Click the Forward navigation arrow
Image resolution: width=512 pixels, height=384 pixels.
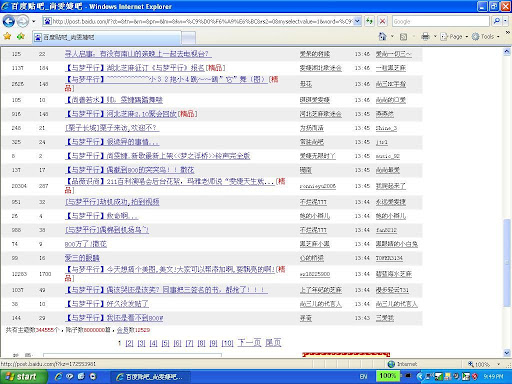pos(23,22)
